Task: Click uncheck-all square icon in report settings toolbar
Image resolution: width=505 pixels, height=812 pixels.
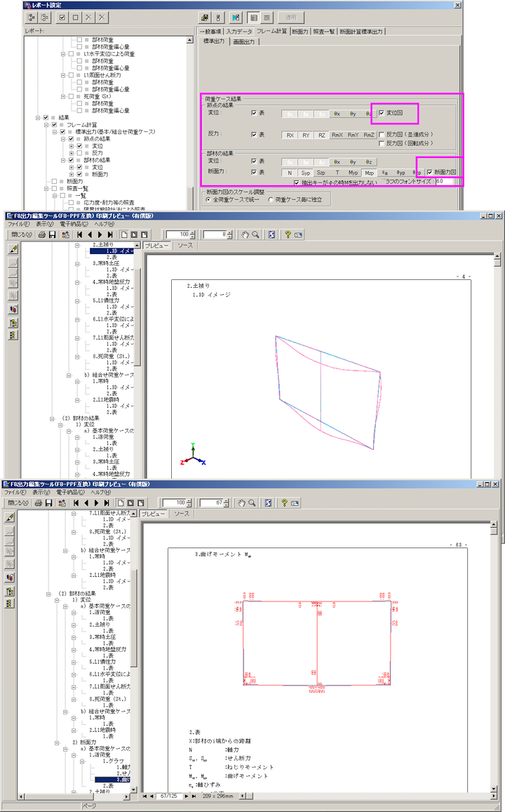Action: click(76, 17)
